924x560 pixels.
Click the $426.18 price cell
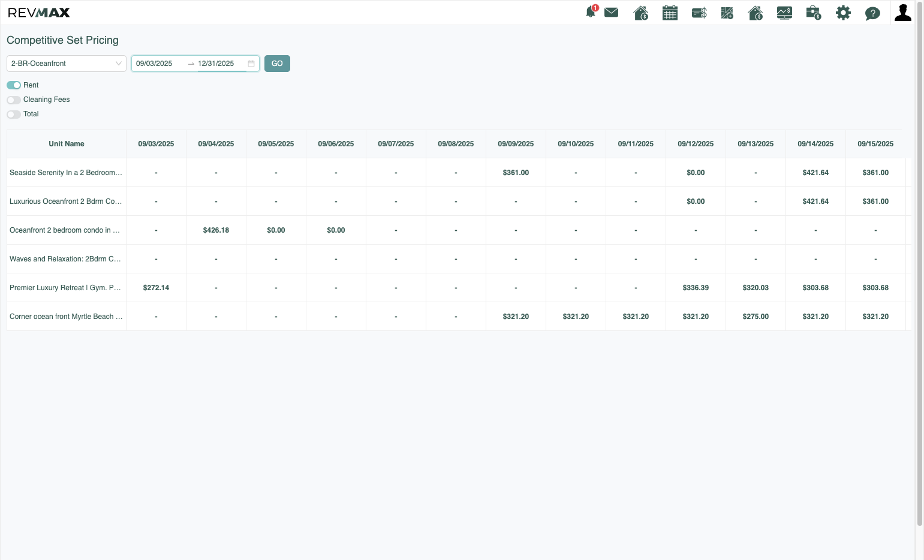click(x=216, y=230)
